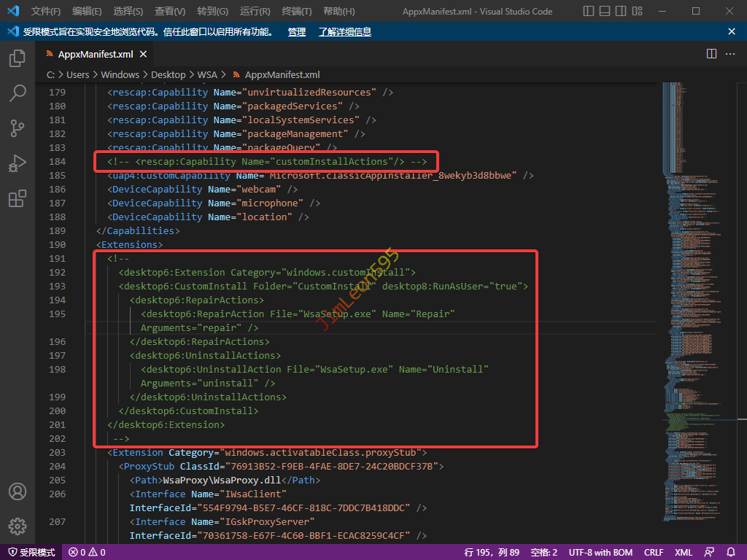The width and height of the screenshot is (747, 560).
Task: Open the editor More Actions ellipsis
Action: click(730, 54)
